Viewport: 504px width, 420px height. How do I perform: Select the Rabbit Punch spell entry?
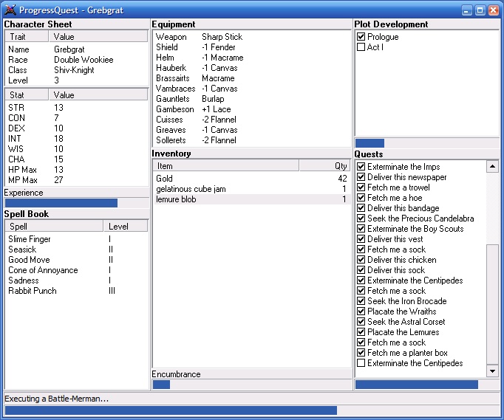tap(31, 291)
